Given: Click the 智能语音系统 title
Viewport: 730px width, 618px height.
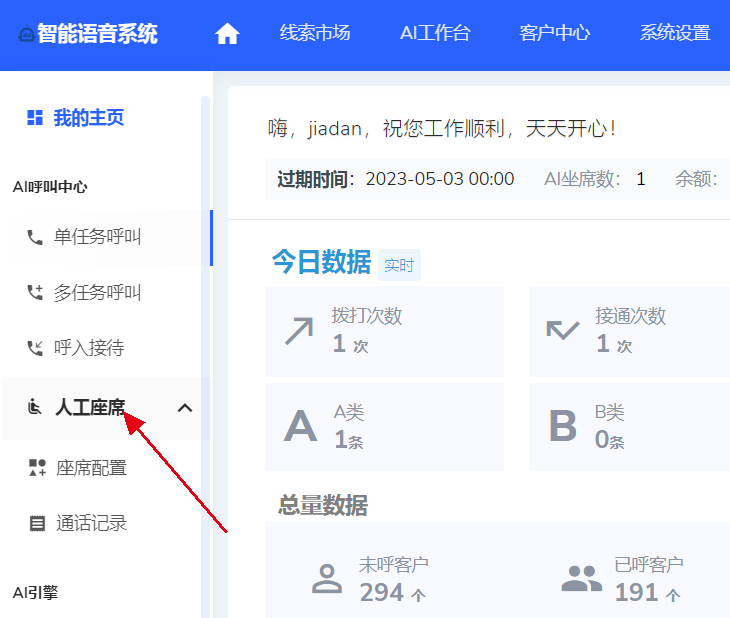Looking at the screenshot, I should pyautogui.click(x=97, y=34).
